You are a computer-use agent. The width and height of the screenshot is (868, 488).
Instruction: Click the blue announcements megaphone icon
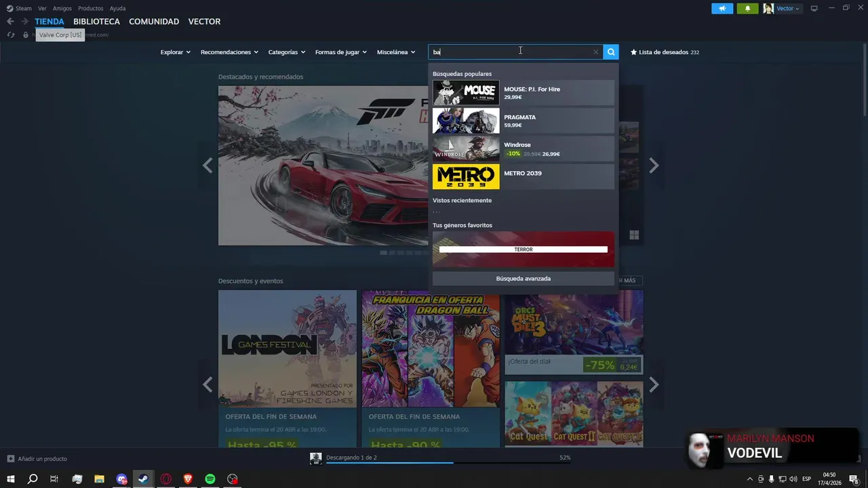coord(722,8)
